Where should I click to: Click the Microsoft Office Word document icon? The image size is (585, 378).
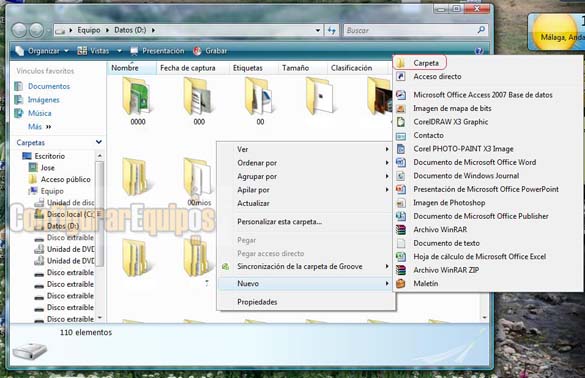pos(401,162)
